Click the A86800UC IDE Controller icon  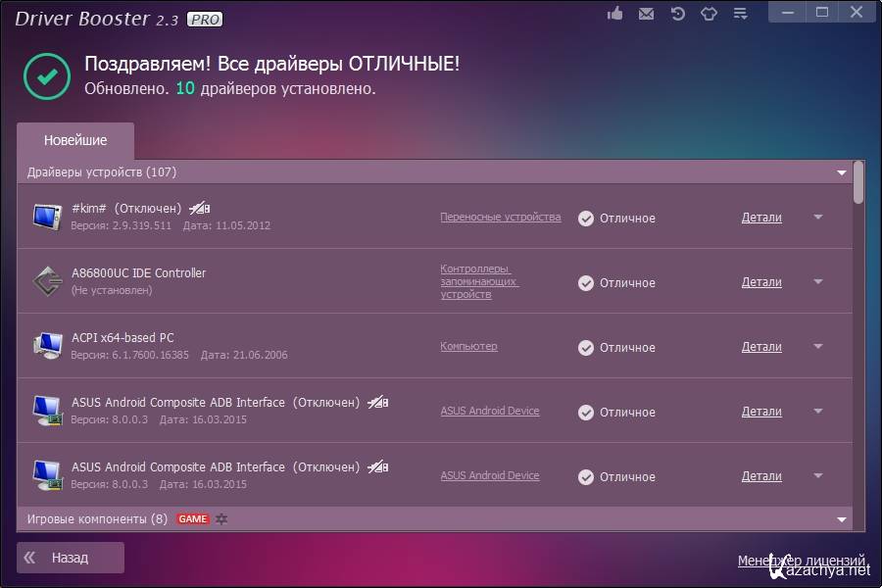point(46,281)
